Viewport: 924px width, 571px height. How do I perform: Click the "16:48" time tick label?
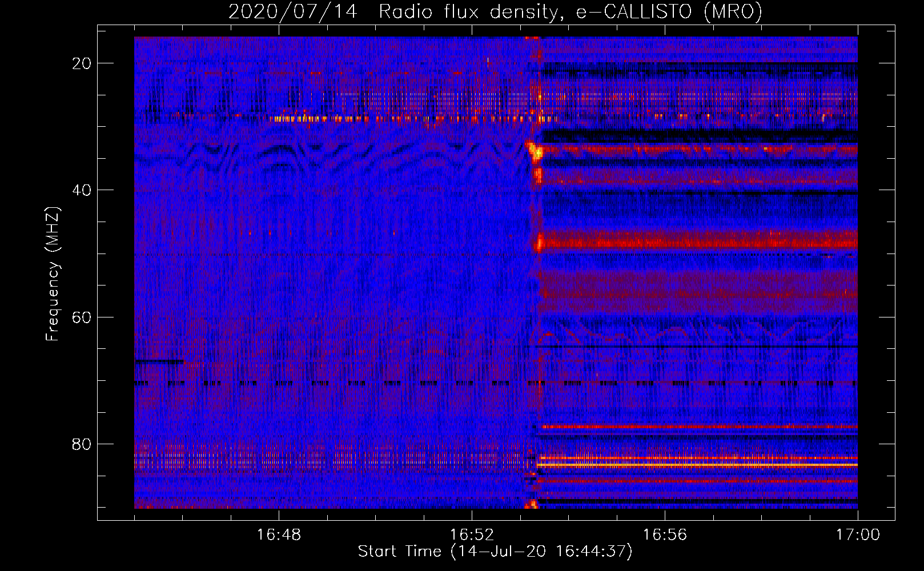click(x=279, y=535)
